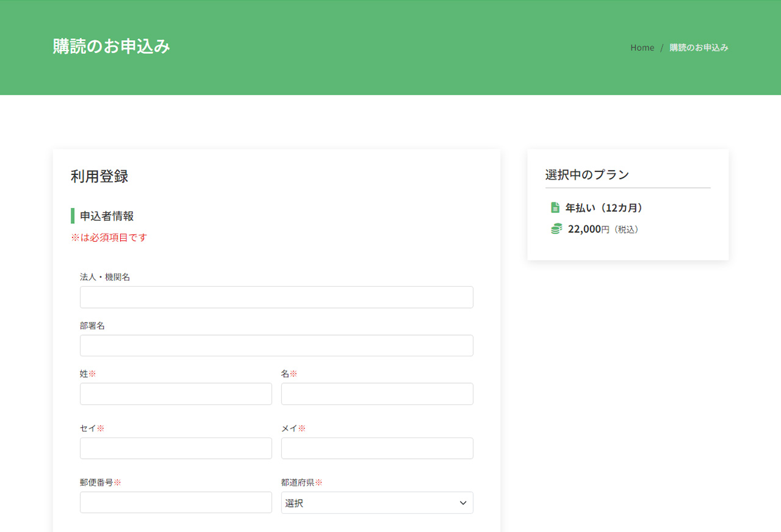Go to Home via the breadcrumb
The width and height of the screenshot is (781, 532).
pyautogui.click(x=642, y=48)
